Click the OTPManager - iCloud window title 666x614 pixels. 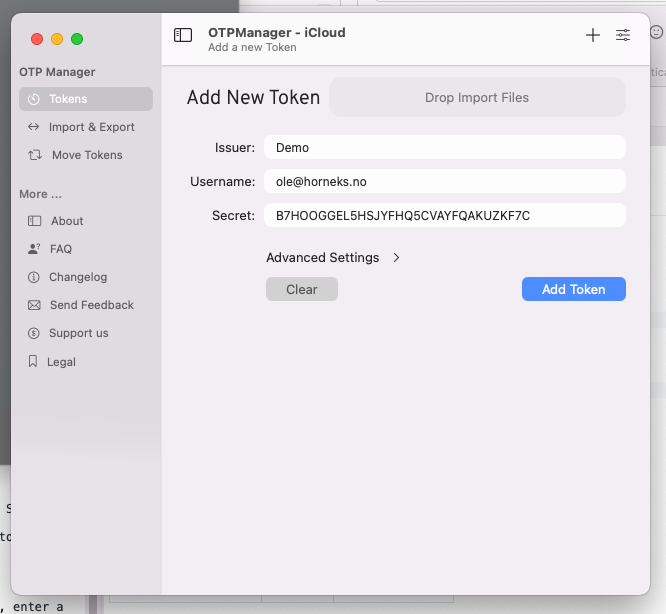pyautogui.click(x=277, y=33)
